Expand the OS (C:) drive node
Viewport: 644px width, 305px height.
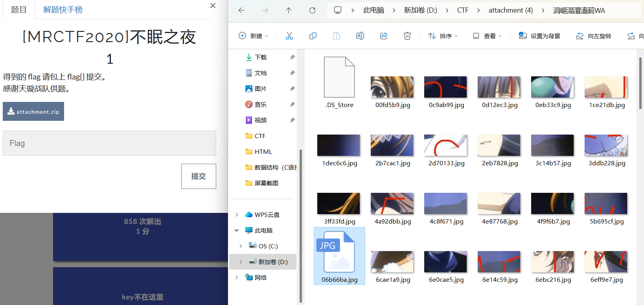pos(241,246)
